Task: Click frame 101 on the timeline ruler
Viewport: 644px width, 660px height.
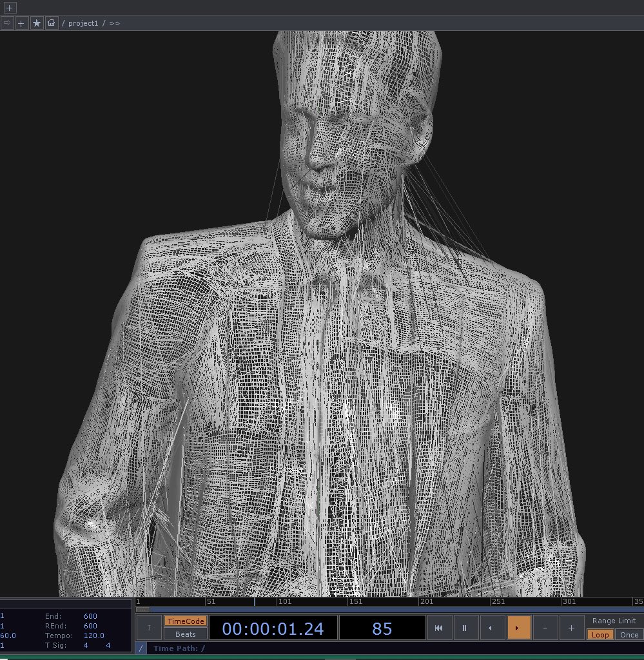Action: point(285,601)
